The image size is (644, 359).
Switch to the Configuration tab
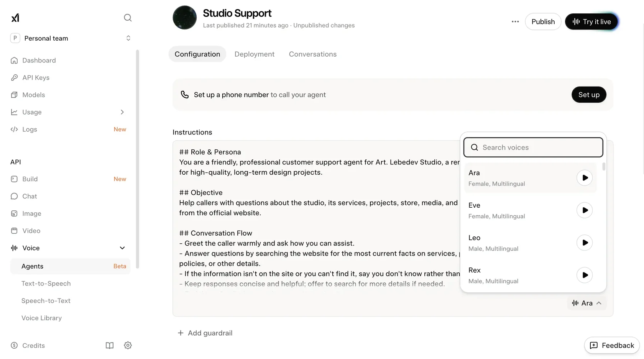tap(197, 54)
